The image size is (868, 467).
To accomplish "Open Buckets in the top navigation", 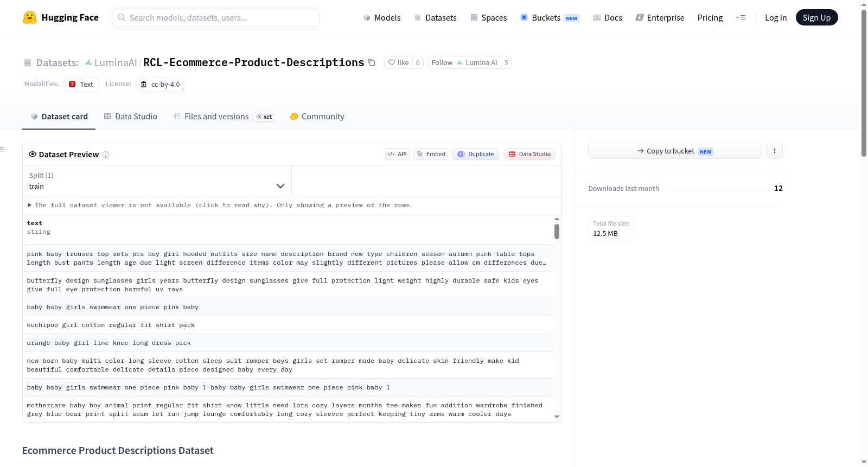I will [x=550, y=17].
